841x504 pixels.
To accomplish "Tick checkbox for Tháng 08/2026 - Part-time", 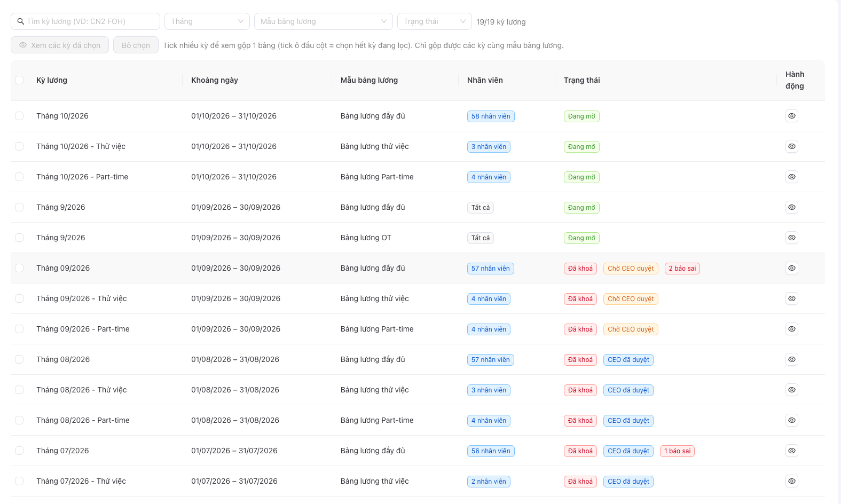I will click(x=19, y=420).
